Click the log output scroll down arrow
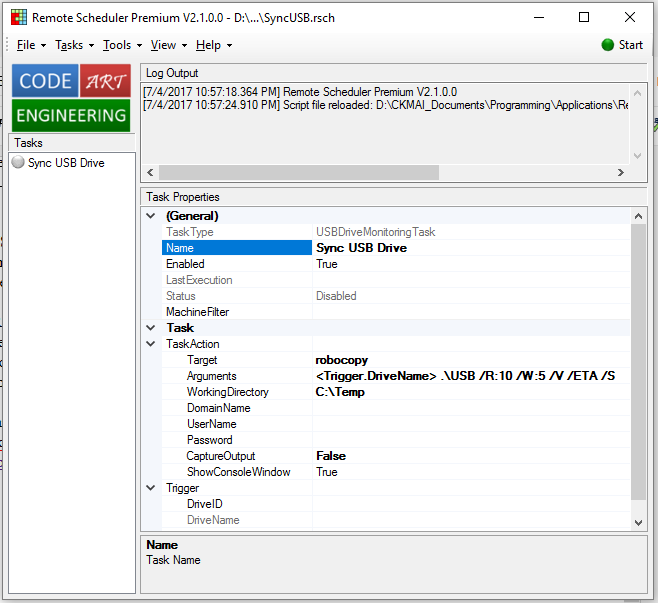The height and width of the screenshot is (603, 658). [x=637, y=156]
